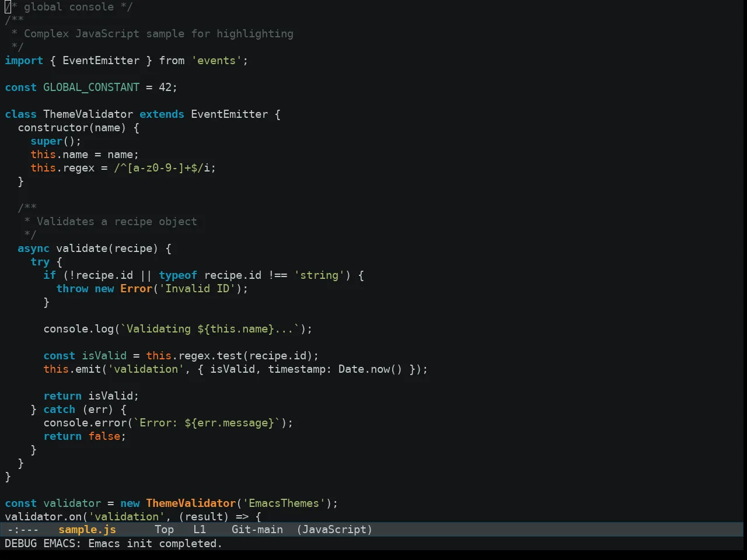Click the 'global console' comment on first line
This screenshot has height=560, width=747.
click(69, 7)
